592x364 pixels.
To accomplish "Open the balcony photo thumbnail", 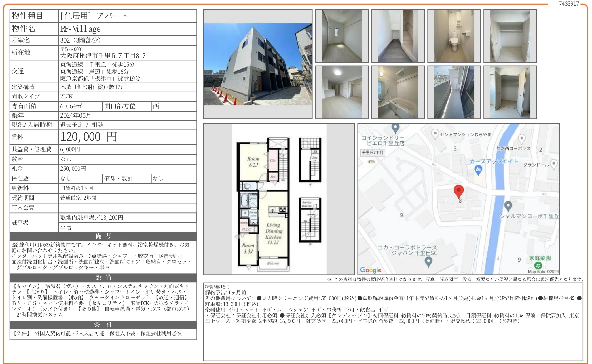I will pyautogui.click(x=454, y=92).
